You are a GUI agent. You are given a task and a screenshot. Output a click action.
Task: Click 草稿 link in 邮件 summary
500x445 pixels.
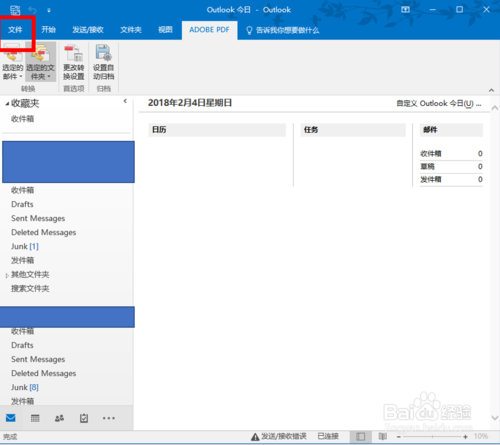click(427, 166)
